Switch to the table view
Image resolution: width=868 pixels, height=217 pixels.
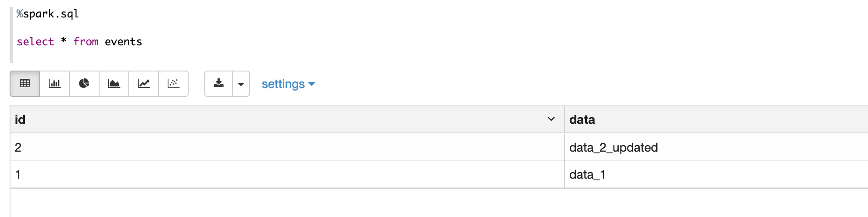tap(25, 83)
